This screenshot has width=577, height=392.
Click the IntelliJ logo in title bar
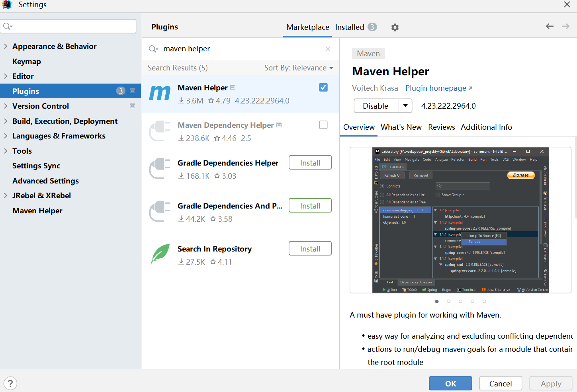click(x=7, y=4)
